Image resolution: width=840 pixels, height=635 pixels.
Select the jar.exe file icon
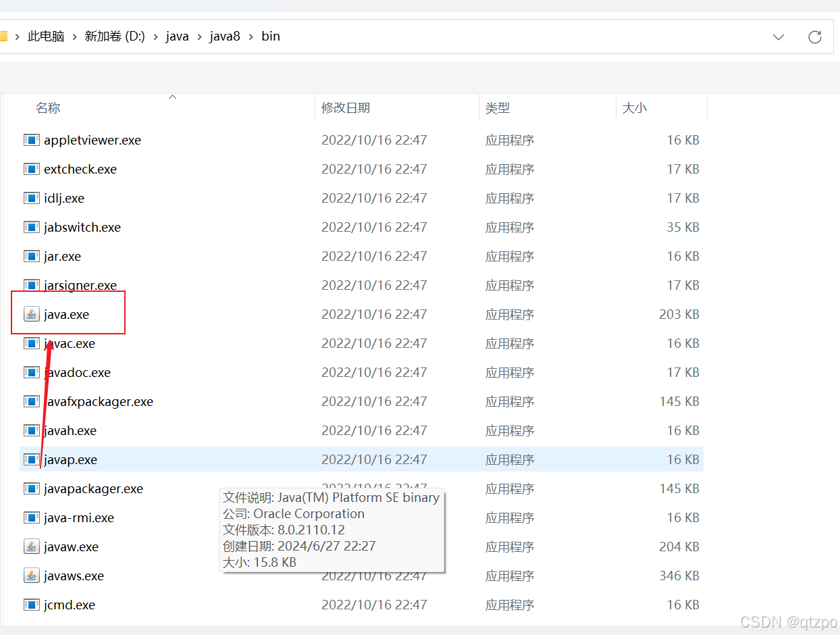(x=32, y=256)
